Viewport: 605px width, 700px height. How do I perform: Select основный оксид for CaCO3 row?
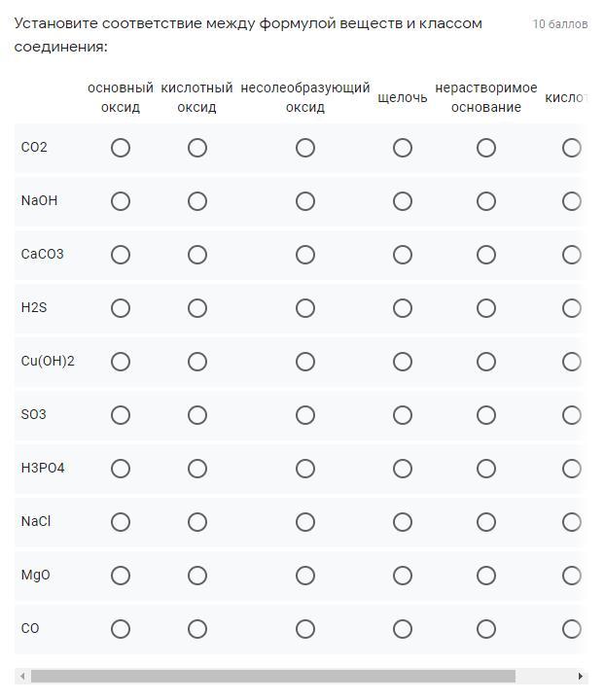(x=121, y=255)
